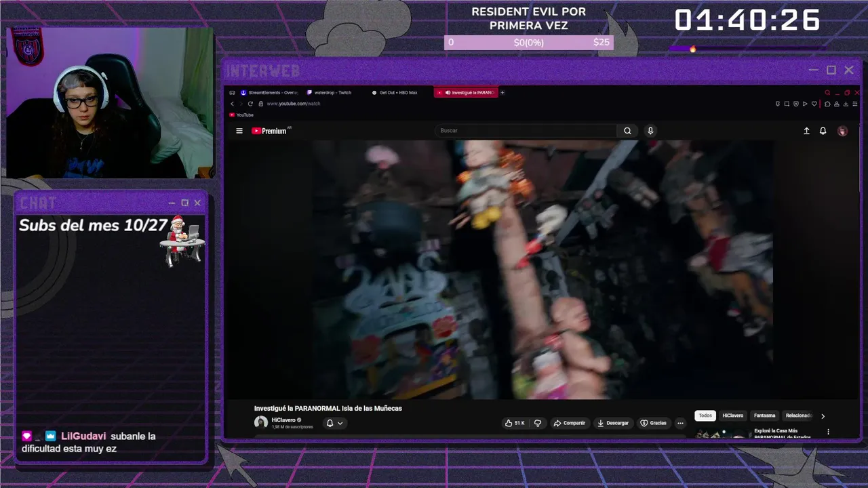Image resolution: width=868 pixels, height=488 pixels.
Task: Click the 1,98 M de suscriptores text
Action: 292,427
